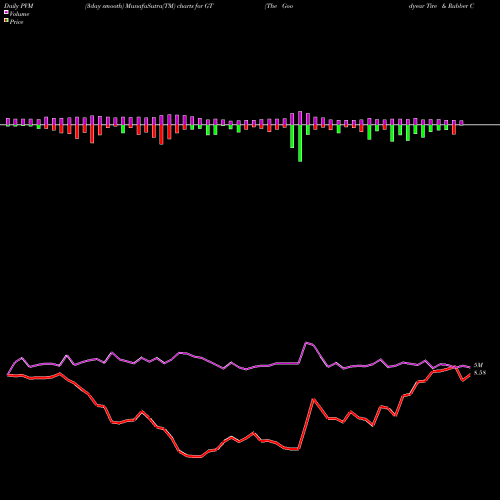Click the Price legend color swatch

(x=6, y=21)
